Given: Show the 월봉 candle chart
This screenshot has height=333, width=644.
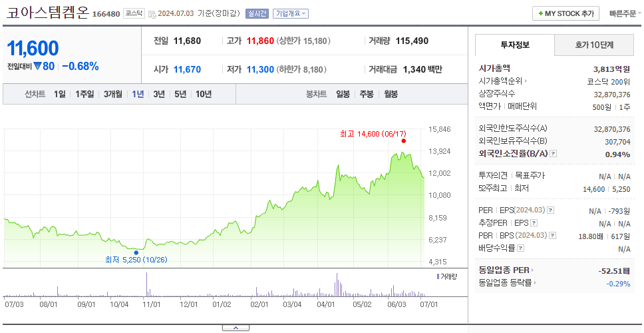Looking at the screenshot, I should pyautogui.click(x=391, y=94).
